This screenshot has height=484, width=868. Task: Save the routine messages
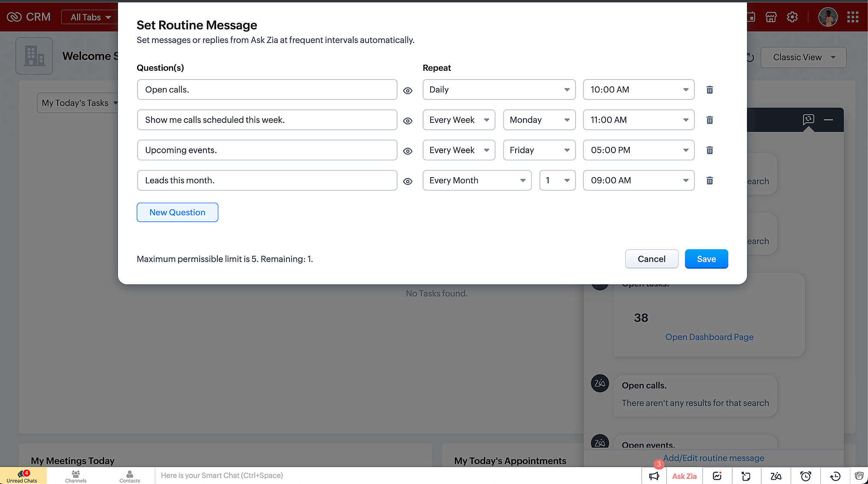click(x=706, y=259)
